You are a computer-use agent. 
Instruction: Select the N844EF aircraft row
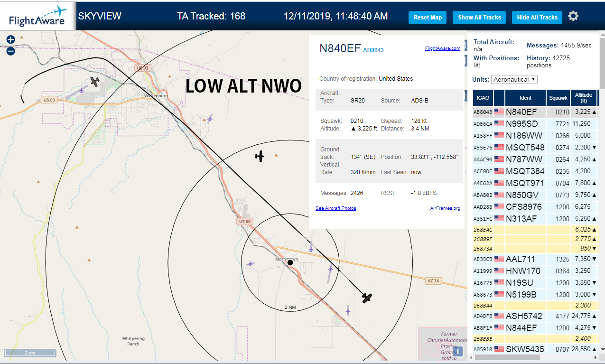(x=535, y=327)
